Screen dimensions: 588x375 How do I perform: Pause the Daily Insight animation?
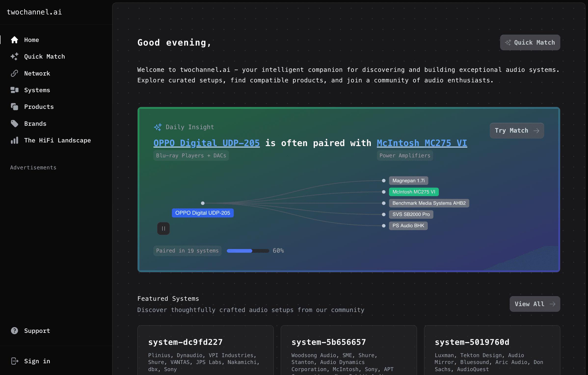click(163, 229)
